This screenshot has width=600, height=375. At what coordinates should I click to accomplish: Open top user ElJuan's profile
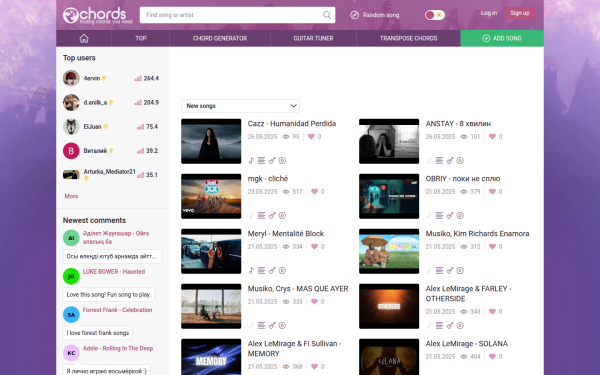coord(92,127)
